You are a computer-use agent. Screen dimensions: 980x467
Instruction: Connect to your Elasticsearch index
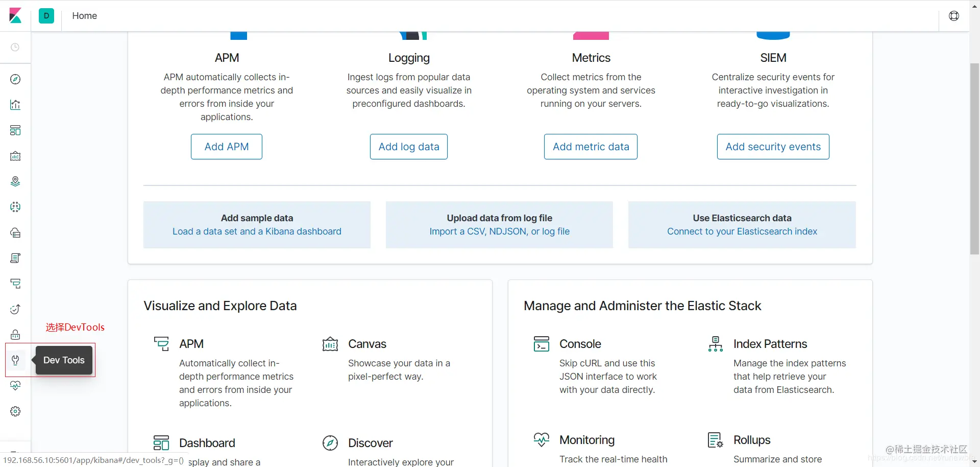[x=742, y=231]
